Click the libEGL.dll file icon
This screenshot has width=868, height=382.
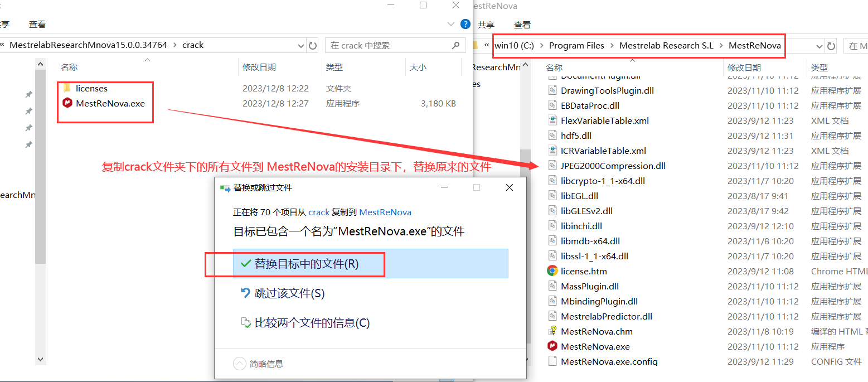pos(552,196)
